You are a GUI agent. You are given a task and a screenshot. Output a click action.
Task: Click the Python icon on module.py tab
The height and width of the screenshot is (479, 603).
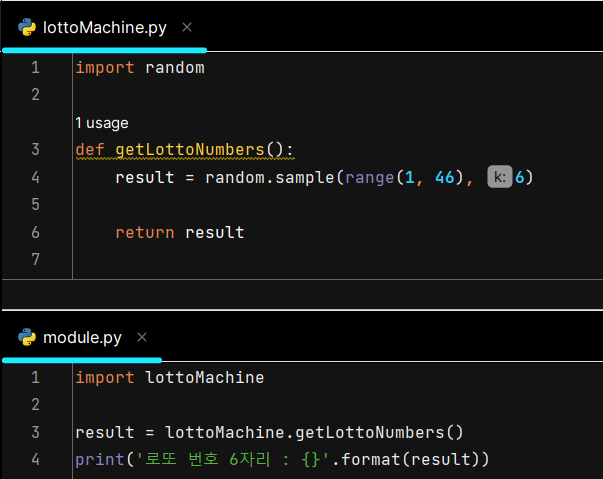coord(27,337)
